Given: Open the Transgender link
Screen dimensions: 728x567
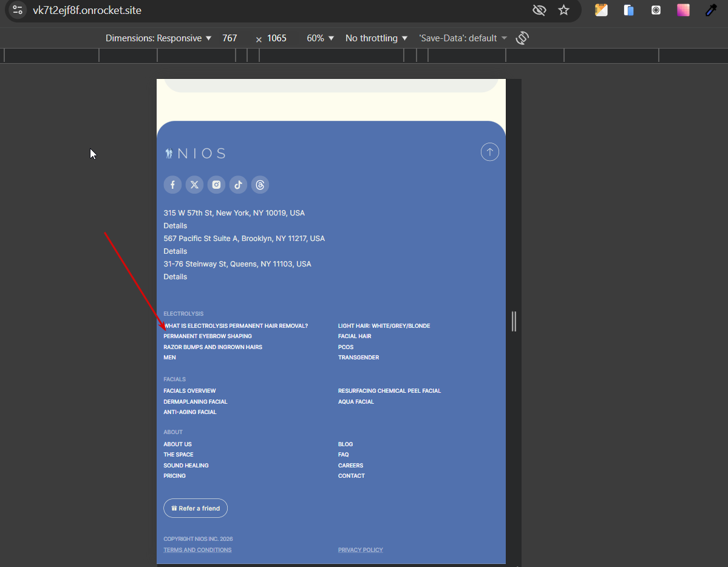Looking at the screenshot, I should pyautogui.click(x=358, y=358).
